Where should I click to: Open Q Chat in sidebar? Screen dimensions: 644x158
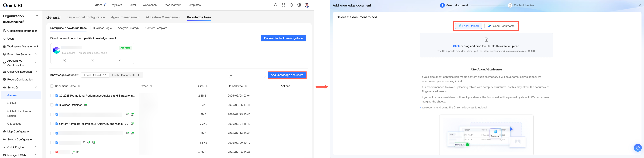point(12,103)
